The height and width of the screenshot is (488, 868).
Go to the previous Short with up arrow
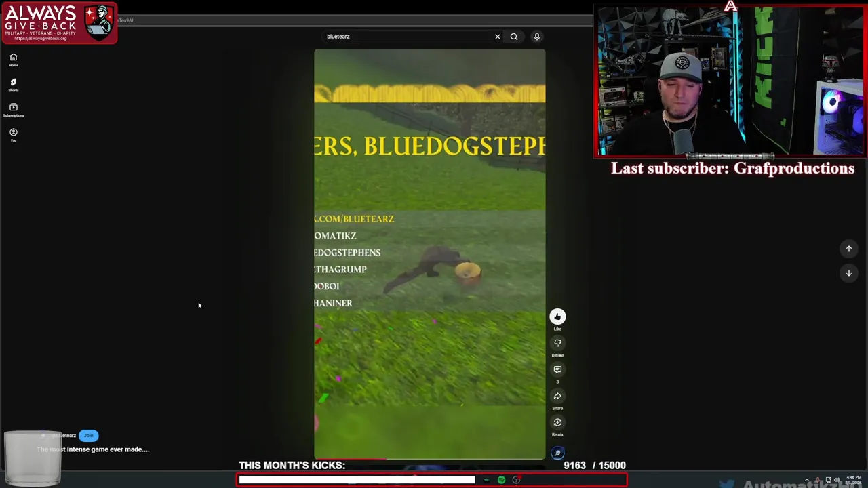tap(848, 249)
